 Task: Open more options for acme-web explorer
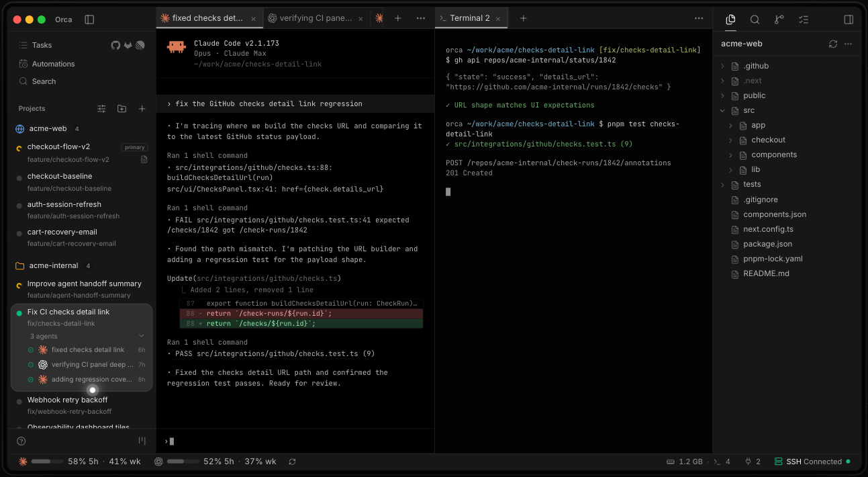tap(848, 44)
